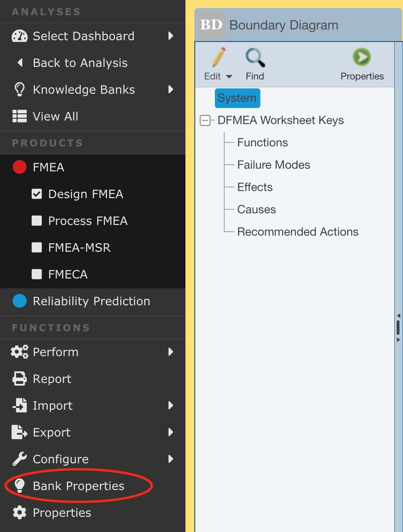Expand the Export submenu arrow
This screenshot has width=403, height=532.
coord(171,432)
